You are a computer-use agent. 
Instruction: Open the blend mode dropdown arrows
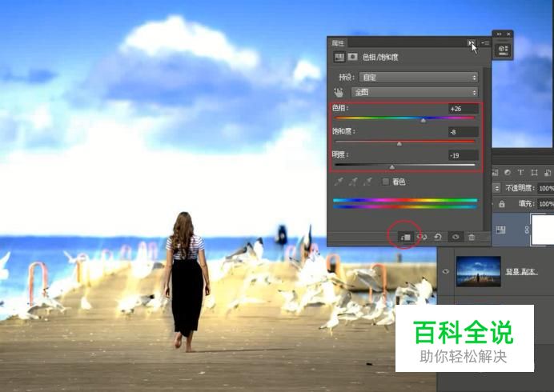tap(496, 188)
